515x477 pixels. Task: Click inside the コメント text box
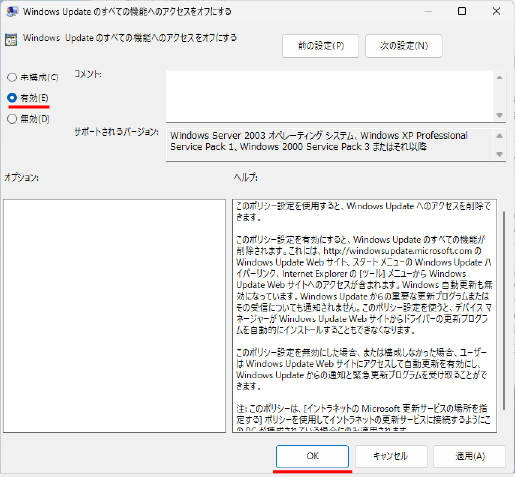(329, 96)
